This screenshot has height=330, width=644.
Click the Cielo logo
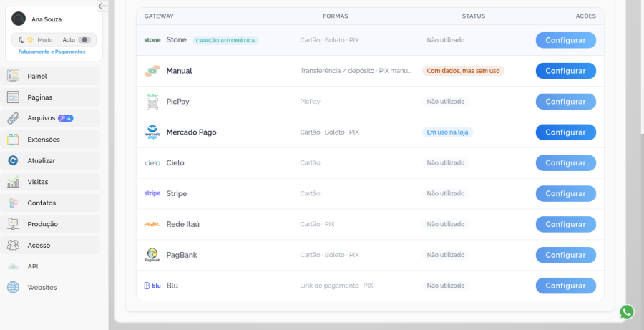click(x=152, y=163)
